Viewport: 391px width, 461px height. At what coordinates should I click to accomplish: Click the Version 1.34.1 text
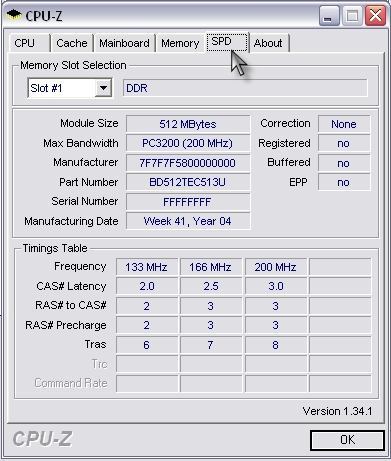click(337, 411)
